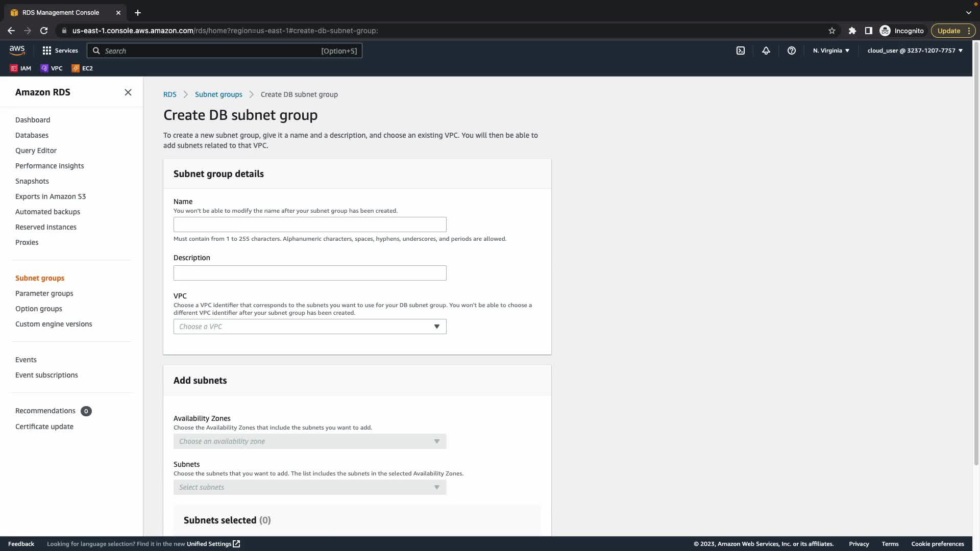Click the AWS logo home icon
This screenshot has width=980, height=551.
coord(17,50)
